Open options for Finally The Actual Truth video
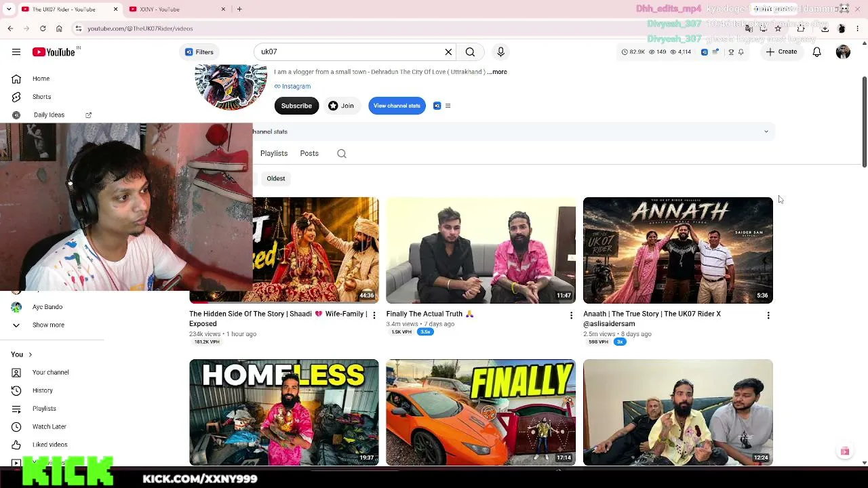The image size is (868, 488). pos(571,315)
